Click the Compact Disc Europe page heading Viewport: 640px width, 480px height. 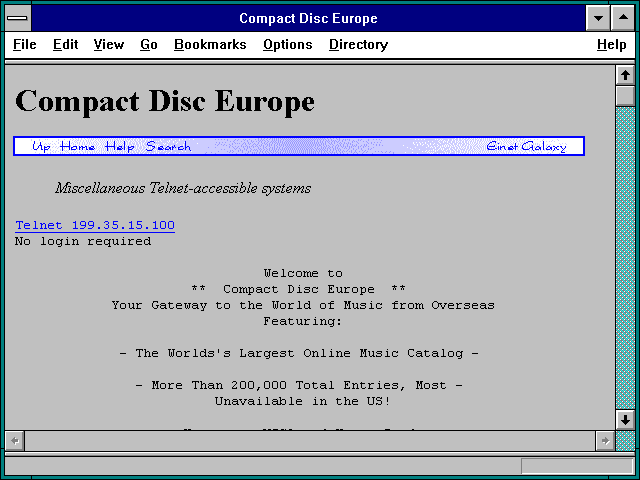165,101
